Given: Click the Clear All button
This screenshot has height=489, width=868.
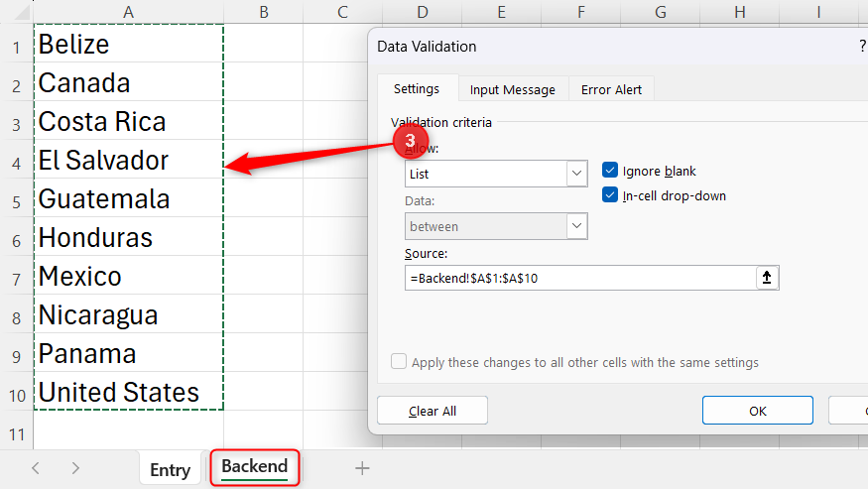Looking at the screenshot, I should pyautogui.click(x=433, y=411).
